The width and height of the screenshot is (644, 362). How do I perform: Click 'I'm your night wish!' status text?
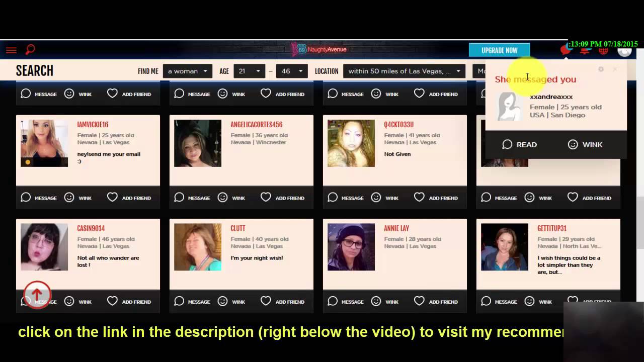click(257, 258)
